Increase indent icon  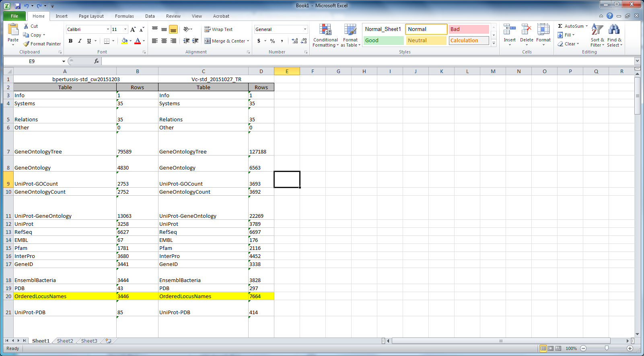[195, 41]
